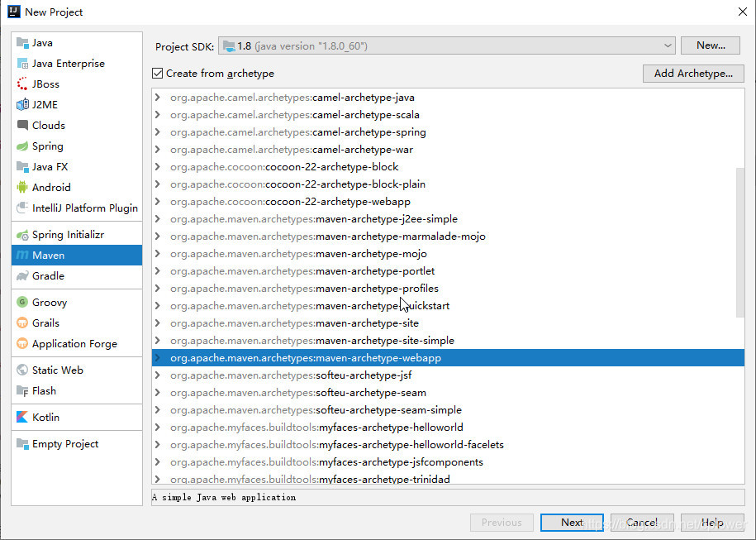Expand the maven-archetype-webapp chevron
756x540 pixels.
[x=158, y=358]
